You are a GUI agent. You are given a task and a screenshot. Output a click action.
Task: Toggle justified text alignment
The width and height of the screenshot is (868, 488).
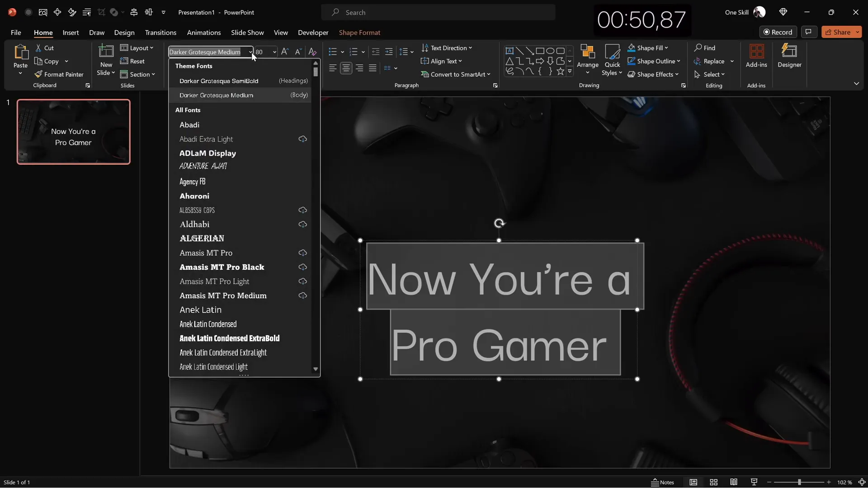(373, 68)
